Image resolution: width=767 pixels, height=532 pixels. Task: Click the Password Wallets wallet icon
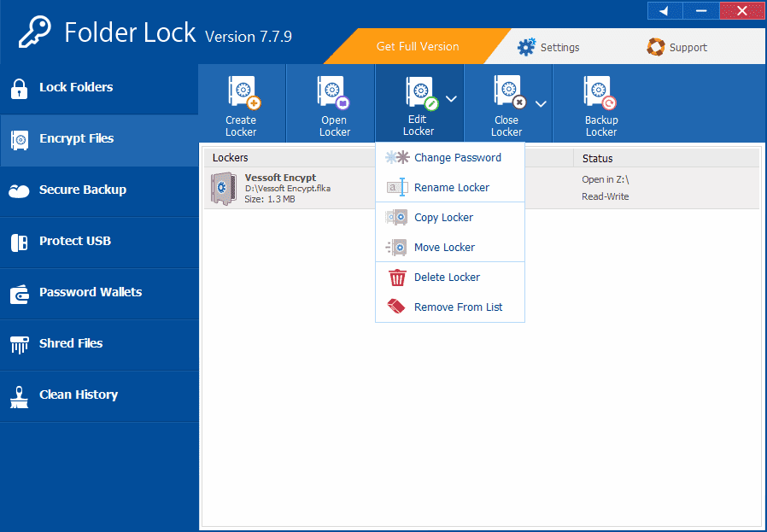[x=20, y=294]
